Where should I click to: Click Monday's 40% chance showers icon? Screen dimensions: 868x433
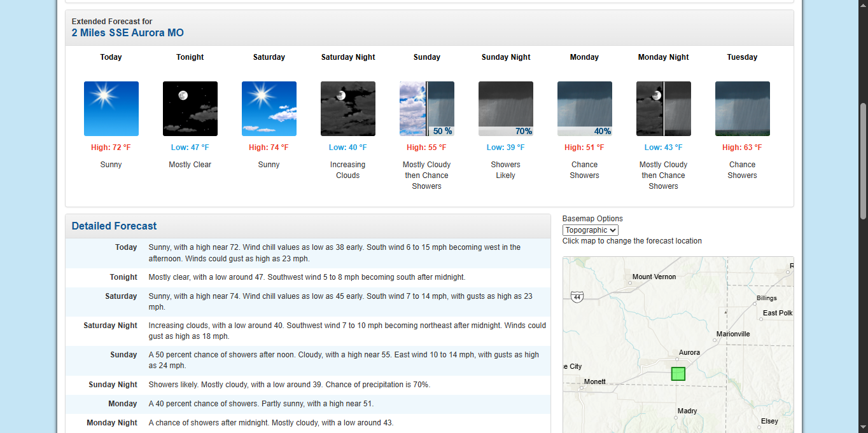(x=584, y=109)
